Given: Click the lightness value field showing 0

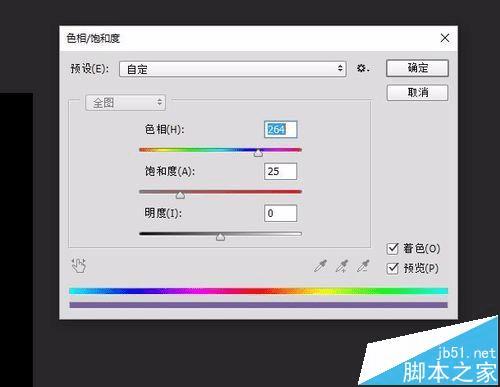Looking at the screenshot, I should click(280, 213).
